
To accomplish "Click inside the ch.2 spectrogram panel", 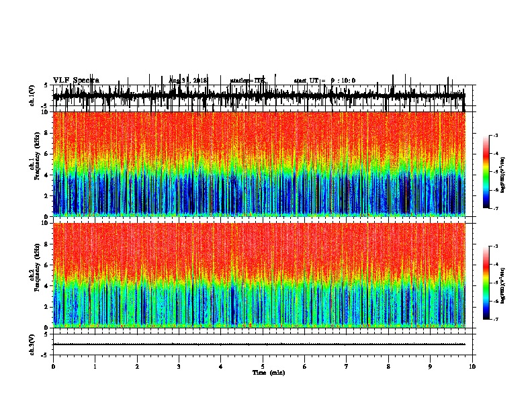I will tap(259, 275).
